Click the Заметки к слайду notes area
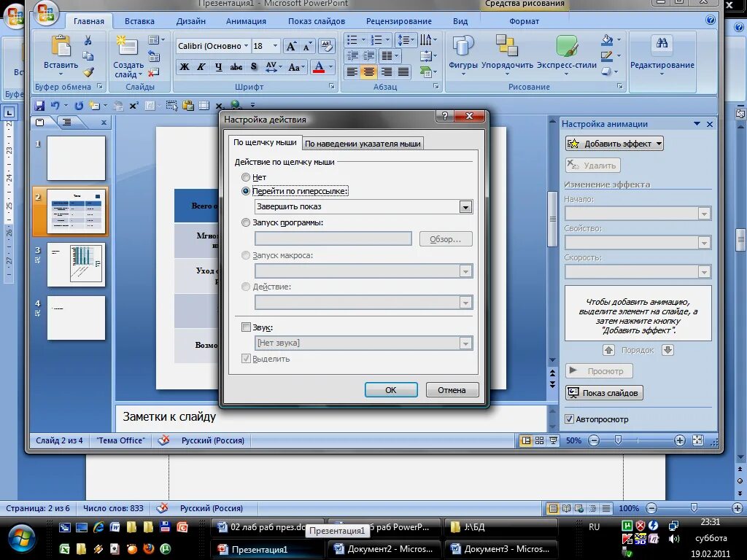This screenshot has height=560, width=747. [x=330, y=418]
